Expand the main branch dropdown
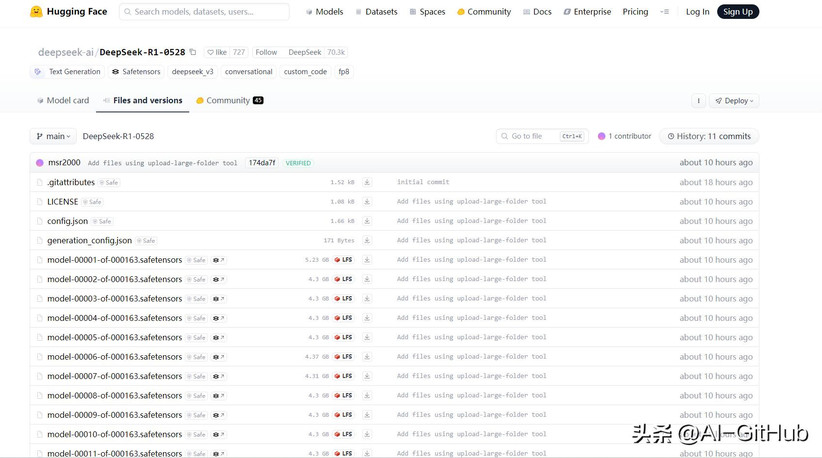The height and width of the screenshot is (458, 822). 54,136
